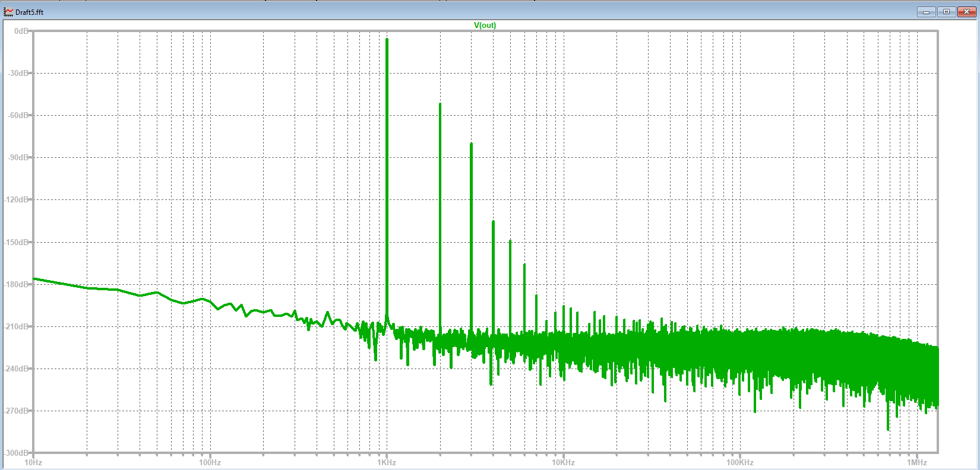Screen dimensions: 980x470
Task: Click the -90dB axis label
Action: [17, 157]
